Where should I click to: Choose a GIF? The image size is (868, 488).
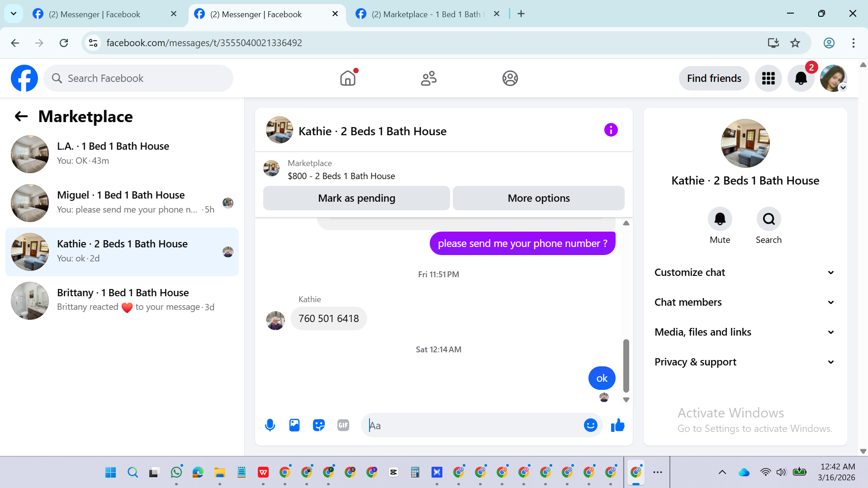pos(343,425)
